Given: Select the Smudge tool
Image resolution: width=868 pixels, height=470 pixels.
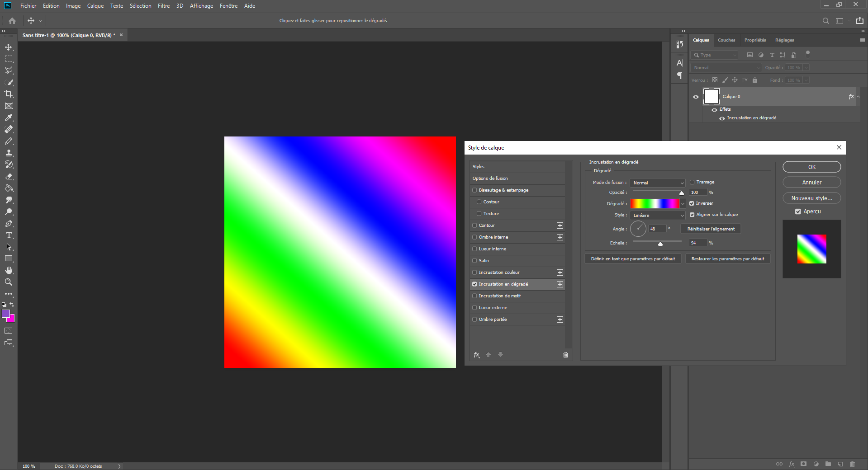Looking at the screenshot, I should [x=9, y=200].
